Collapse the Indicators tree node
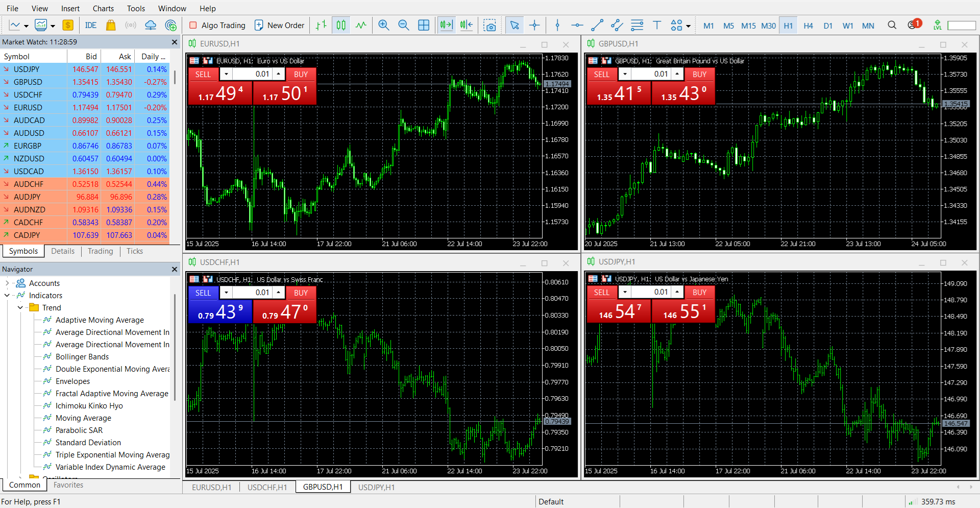Image resolution: width=980 pixels, height=508 pixels. click(x=7, y=295)
